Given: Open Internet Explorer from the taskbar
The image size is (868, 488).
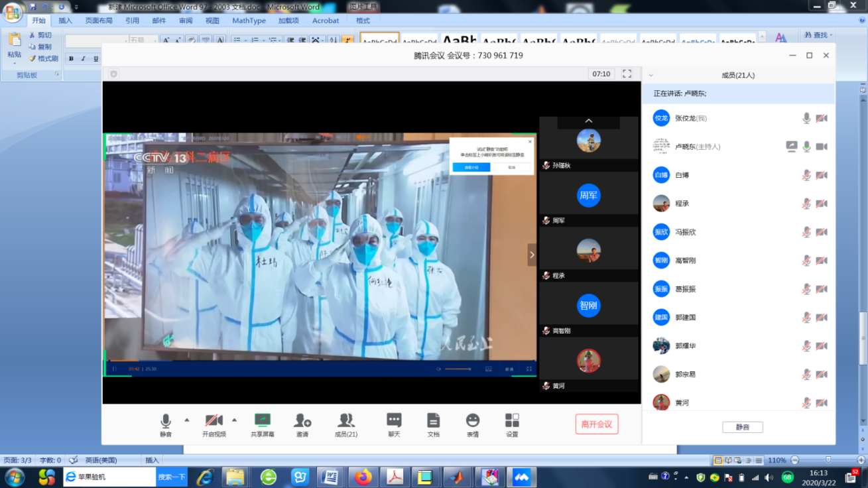Looking at the screenshot, I should [206, 477].
